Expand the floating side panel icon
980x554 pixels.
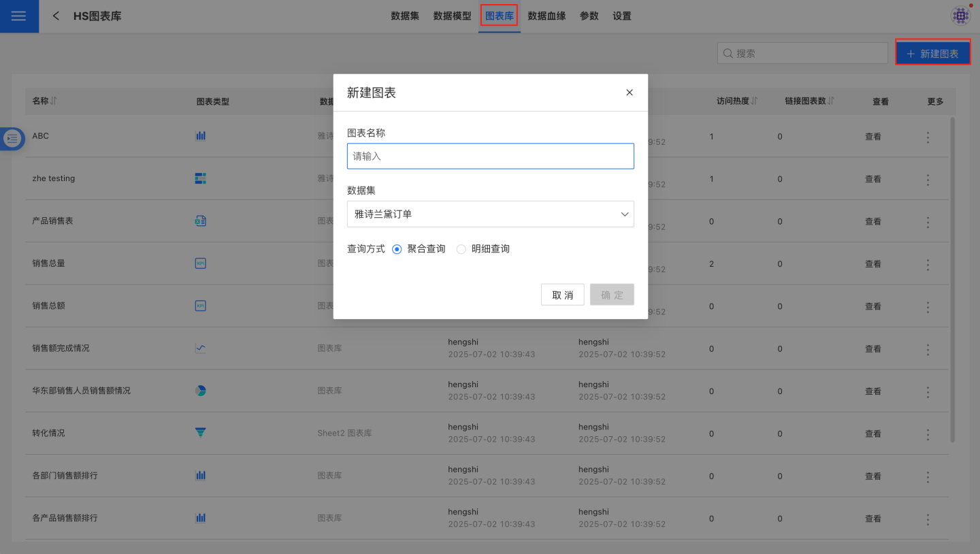(x=12, y=139)
